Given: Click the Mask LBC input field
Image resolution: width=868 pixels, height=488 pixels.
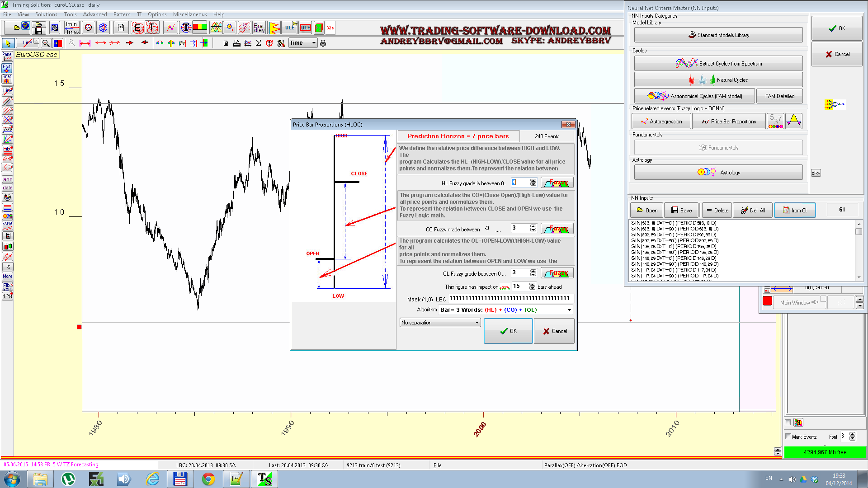Looking at the screenshot, I should pos(510,298).
